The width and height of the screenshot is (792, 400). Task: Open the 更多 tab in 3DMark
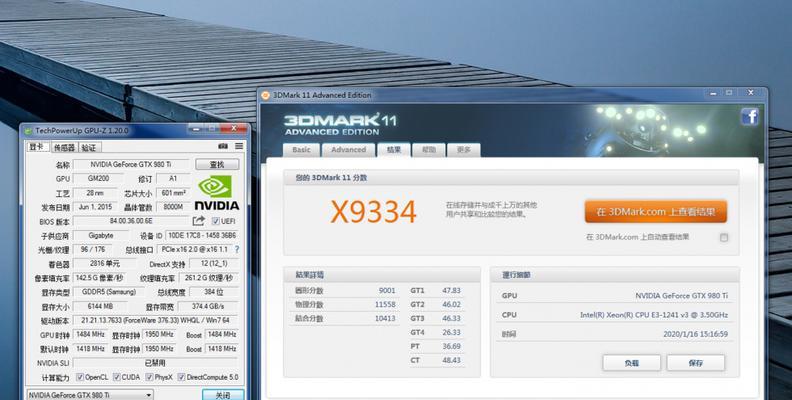coord(463,150)
